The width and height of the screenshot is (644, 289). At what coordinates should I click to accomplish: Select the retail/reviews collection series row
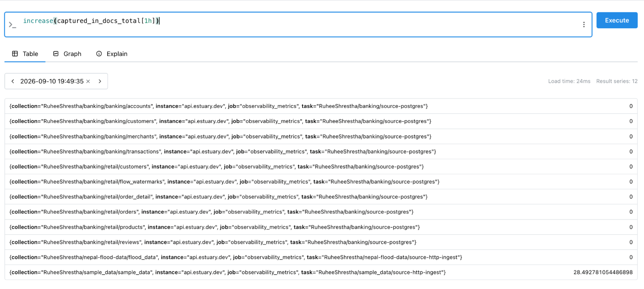click(x=321, y=242)
